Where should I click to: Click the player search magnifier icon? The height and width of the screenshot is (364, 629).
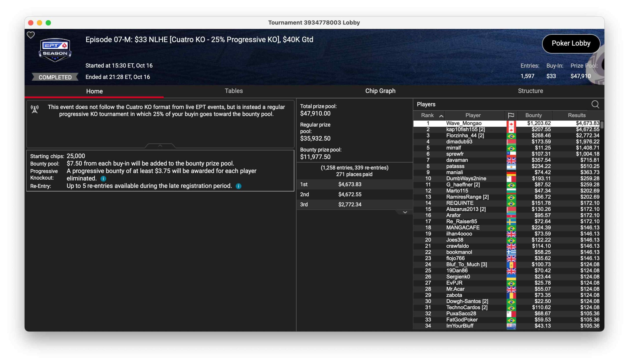595,104
